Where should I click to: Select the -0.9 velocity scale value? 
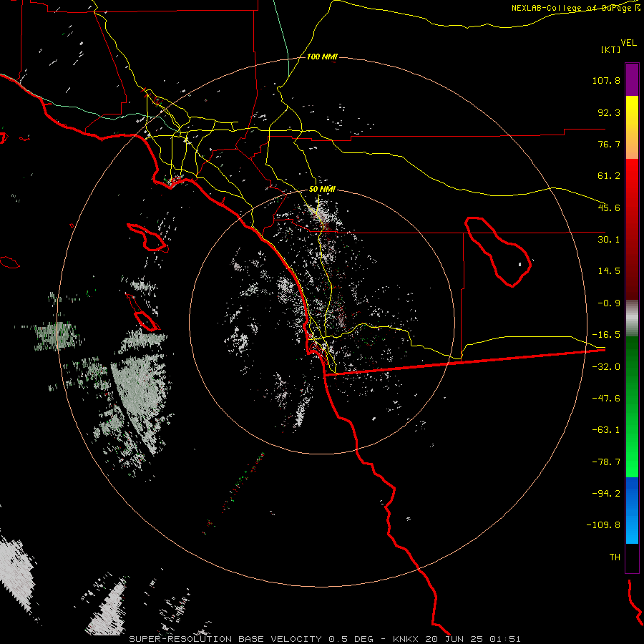click(609, 303)
